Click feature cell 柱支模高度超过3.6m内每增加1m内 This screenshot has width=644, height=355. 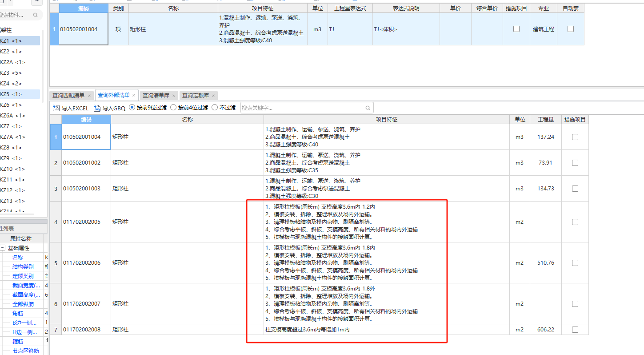pos(387,330)
